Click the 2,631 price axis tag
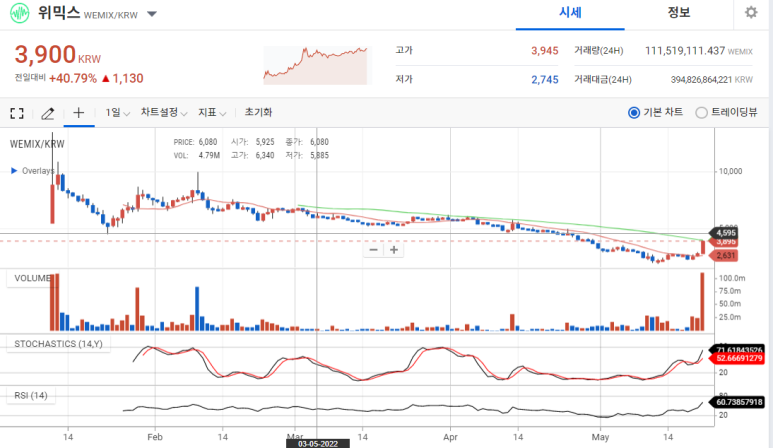Screen dimensions: 773x448 tap(723, 255)
